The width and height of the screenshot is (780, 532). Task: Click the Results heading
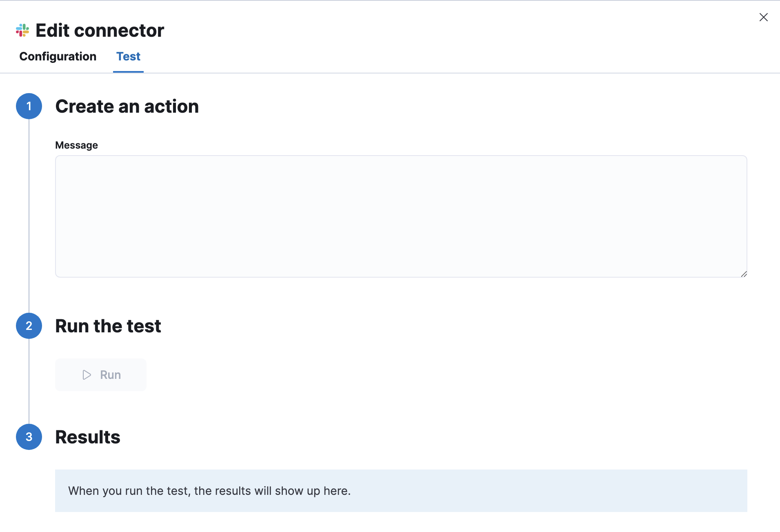pyautogui.click(x=87, y=437)
